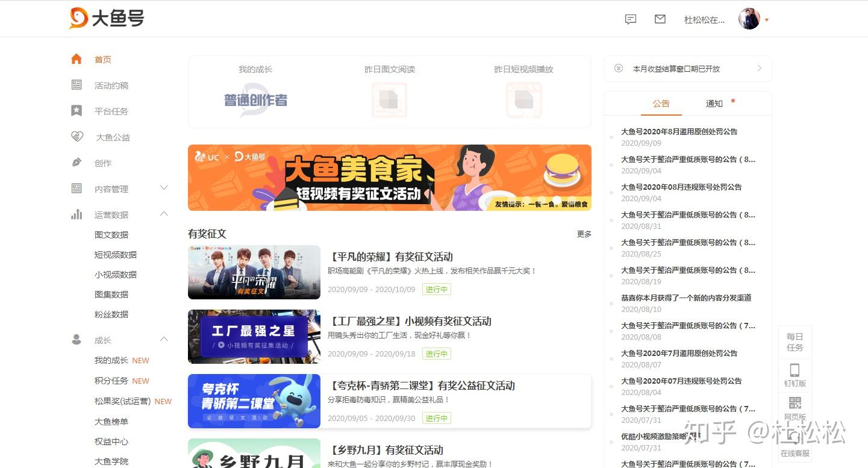Click the 创作 pen icon
The height and width of the screenshot is (468, 868).
76,163
